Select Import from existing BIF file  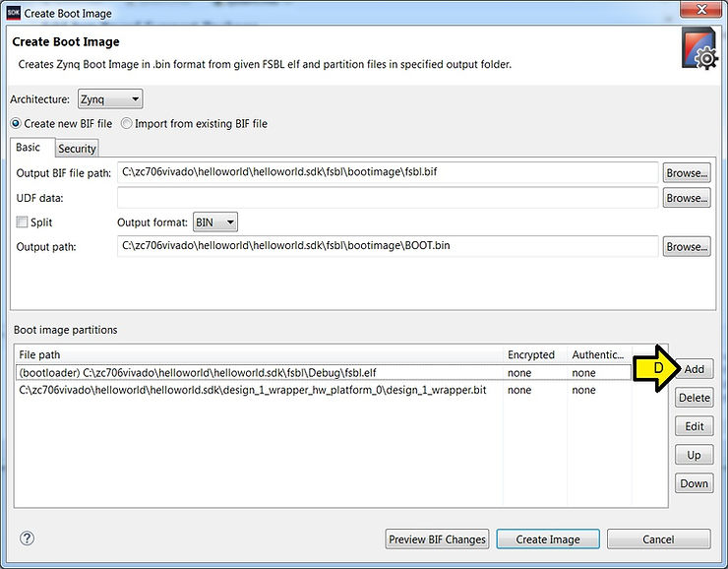tap(128, 124)
